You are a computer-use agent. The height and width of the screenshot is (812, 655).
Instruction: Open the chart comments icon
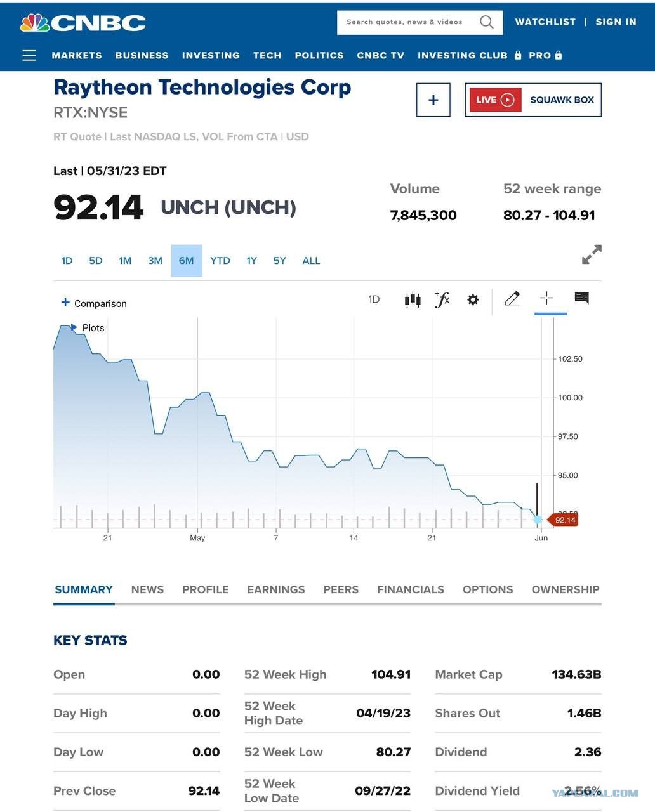click(581, 298)
